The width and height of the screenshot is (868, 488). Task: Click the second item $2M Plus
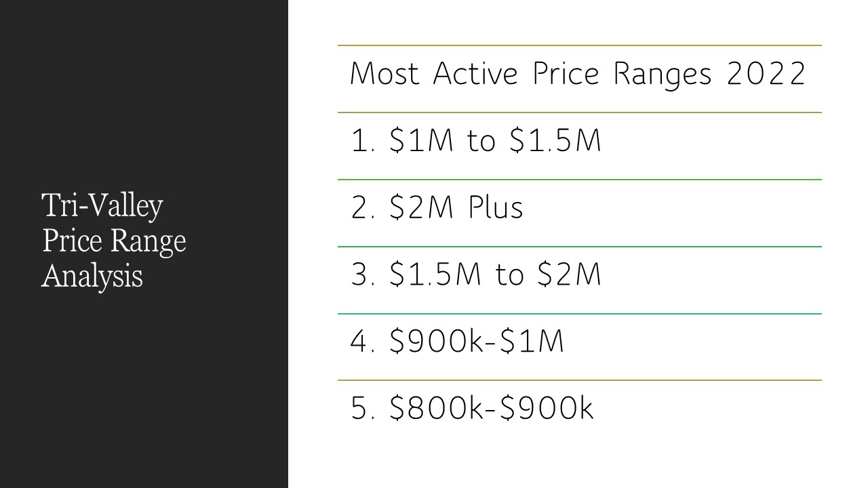coord(437,208)
